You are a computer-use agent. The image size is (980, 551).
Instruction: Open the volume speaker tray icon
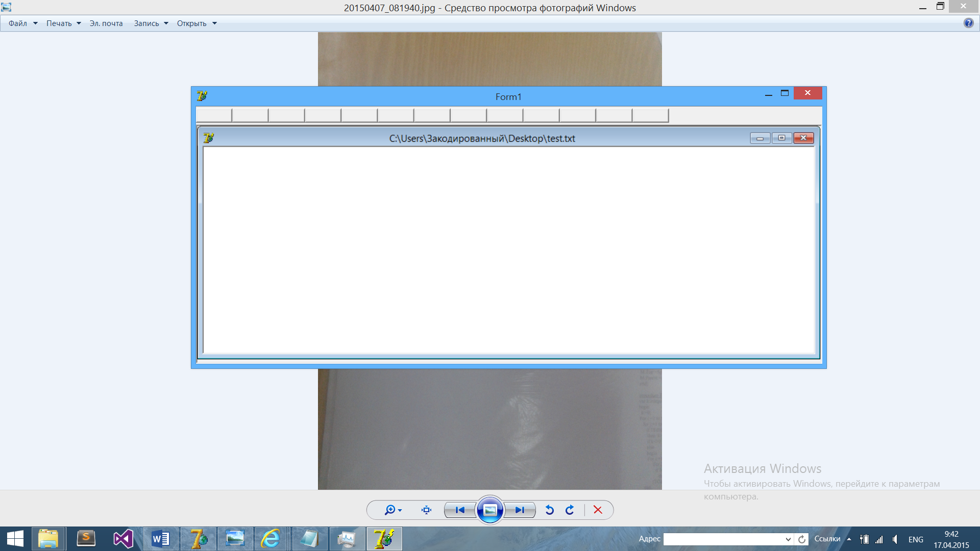point(895,539)
